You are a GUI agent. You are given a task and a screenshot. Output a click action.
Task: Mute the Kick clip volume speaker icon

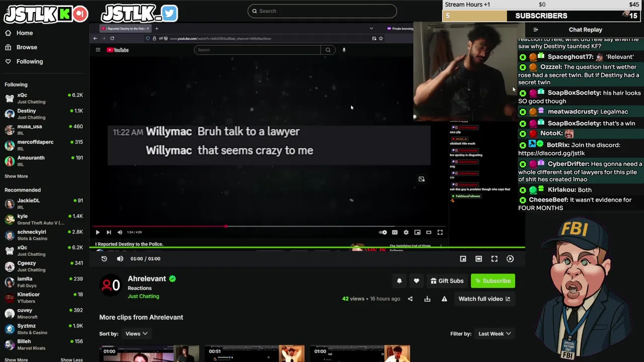tap(120, 258)
